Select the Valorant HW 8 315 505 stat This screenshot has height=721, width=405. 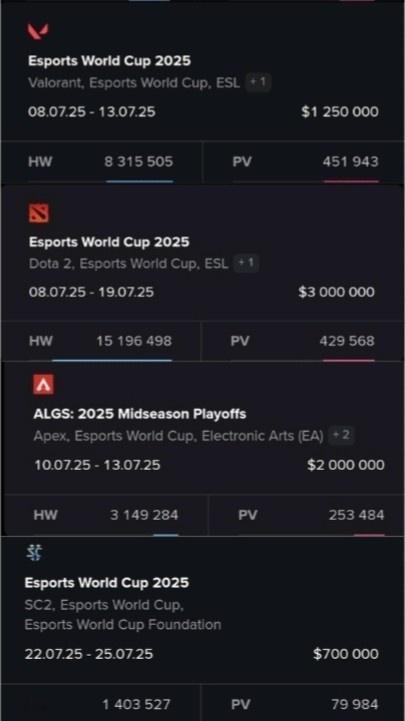tap(101, 161)
